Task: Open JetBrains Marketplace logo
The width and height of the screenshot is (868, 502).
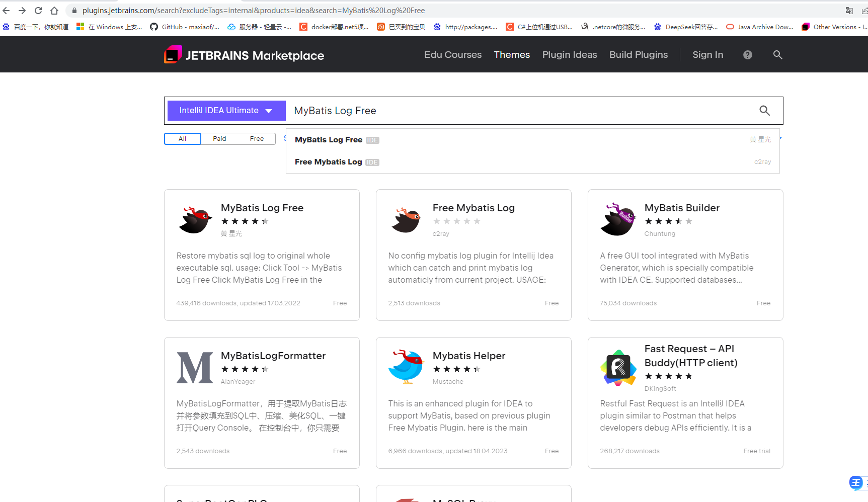Action: coord(244,55)
